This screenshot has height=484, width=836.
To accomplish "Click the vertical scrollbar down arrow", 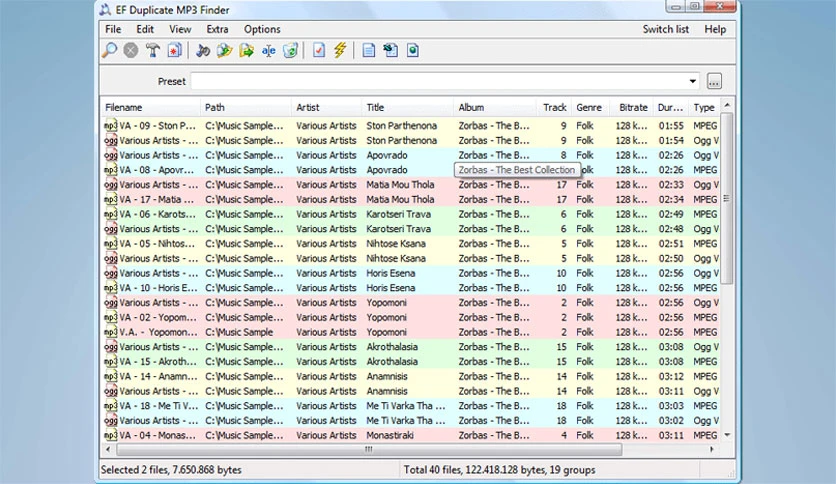I will point(727,435).
